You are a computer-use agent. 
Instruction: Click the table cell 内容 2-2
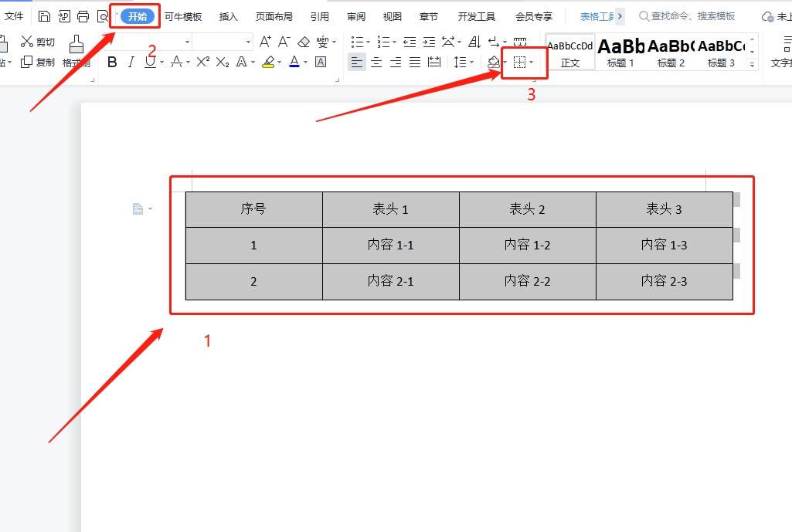pyautogui.click(x=527, y=282)
